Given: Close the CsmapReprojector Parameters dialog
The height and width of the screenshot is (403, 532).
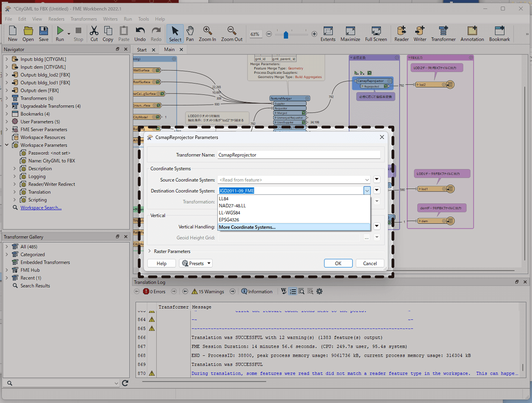Looking at the screenshot, I should pos(382,137).
